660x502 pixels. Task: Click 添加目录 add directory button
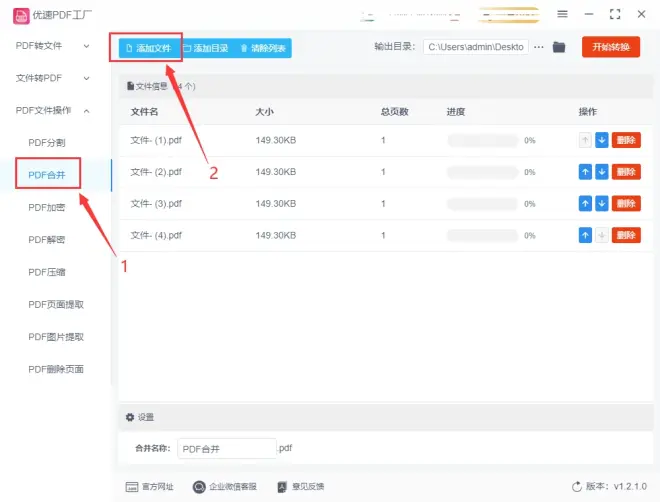[206, 48]
